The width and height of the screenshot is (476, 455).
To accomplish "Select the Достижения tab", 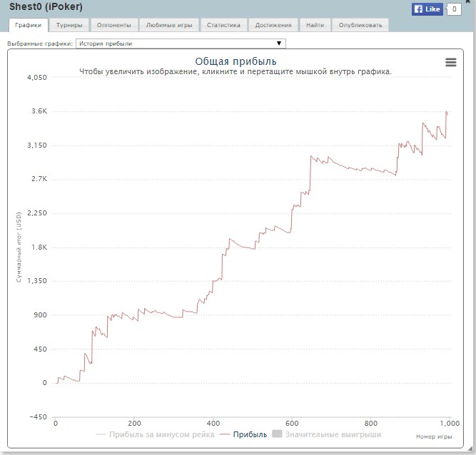I will 273,25.
